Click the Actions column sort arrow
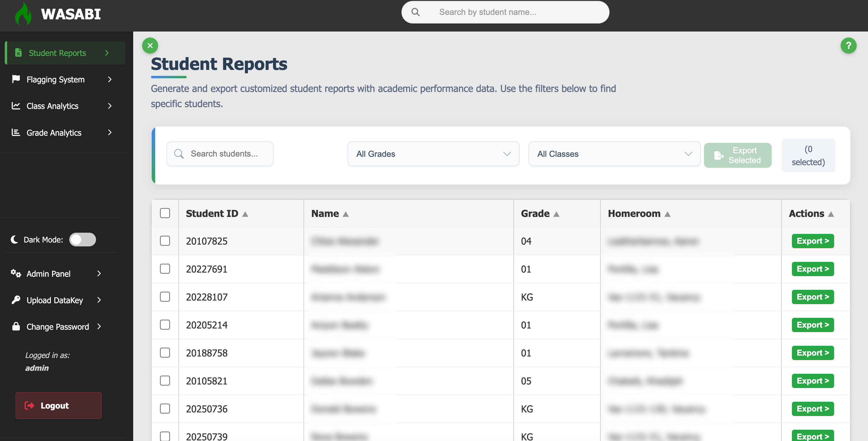868x441 pixels. pos(831,214)
